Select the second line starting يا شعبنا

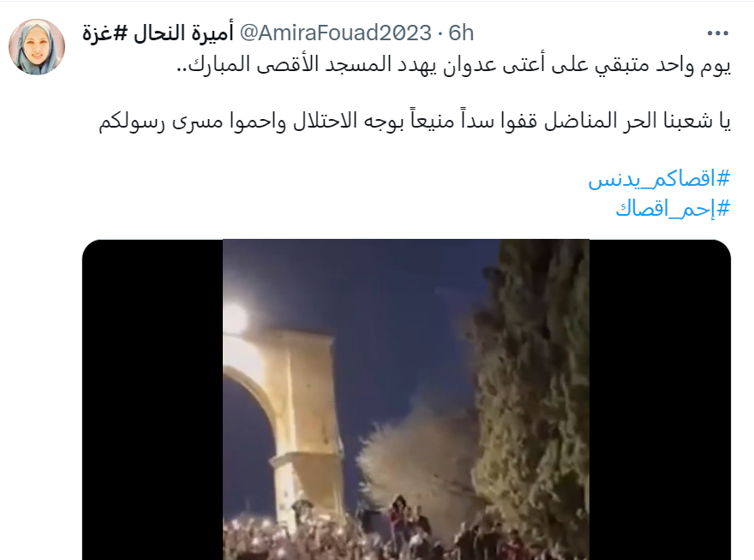click(415, 121)
